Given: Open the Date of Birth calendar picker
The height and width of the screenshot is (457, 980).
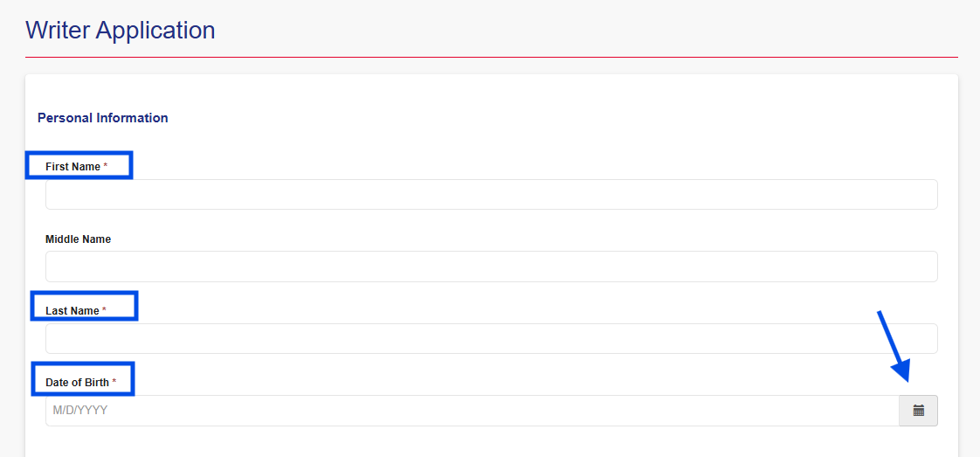Looking at the screenshot, I should click(x=918, y=411).
